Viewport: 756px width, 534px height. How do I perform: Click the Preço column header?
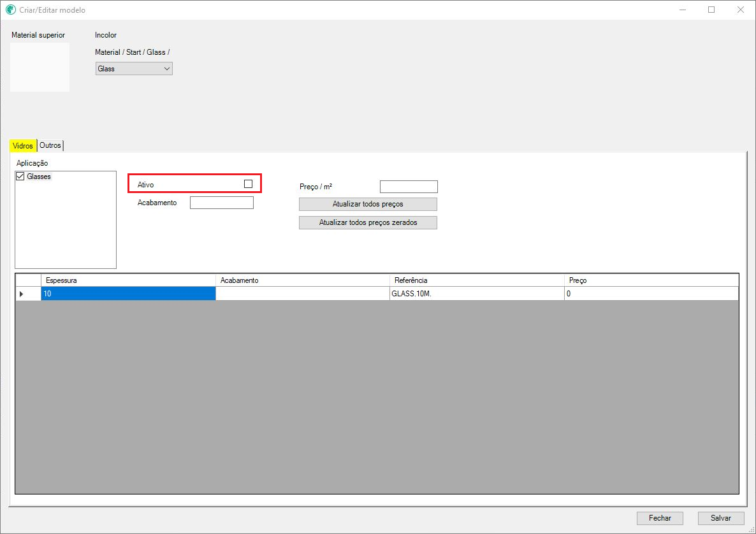(x=651, y=280)
